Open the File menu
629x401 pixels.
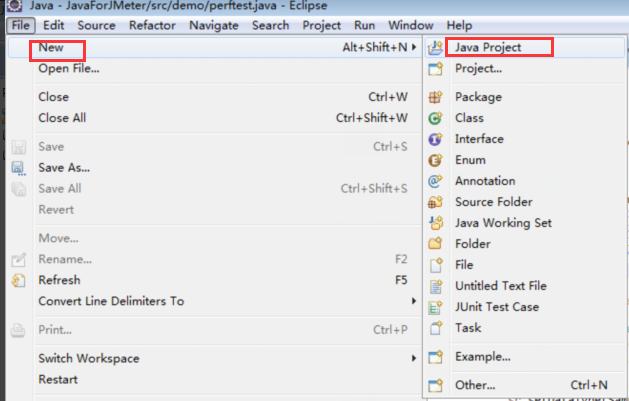click(21, 26)
